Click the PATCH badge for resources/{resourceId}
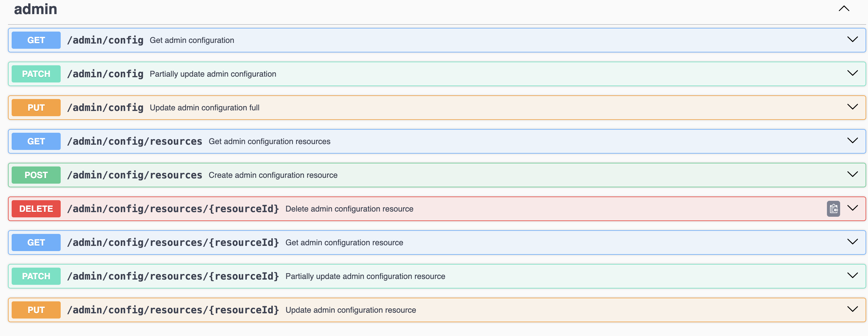This screenshot has height=336, width=868. (x=36, y=276)
